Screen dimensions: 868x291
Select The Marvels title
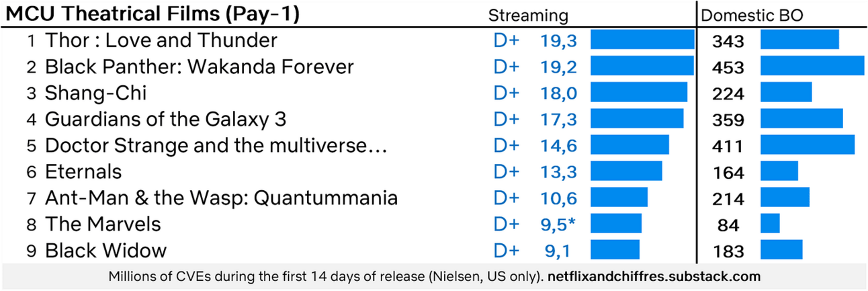coord(103,224)
